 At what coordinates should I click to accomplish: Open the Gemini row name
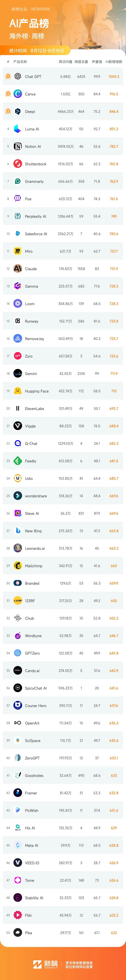tap(31, 374)
